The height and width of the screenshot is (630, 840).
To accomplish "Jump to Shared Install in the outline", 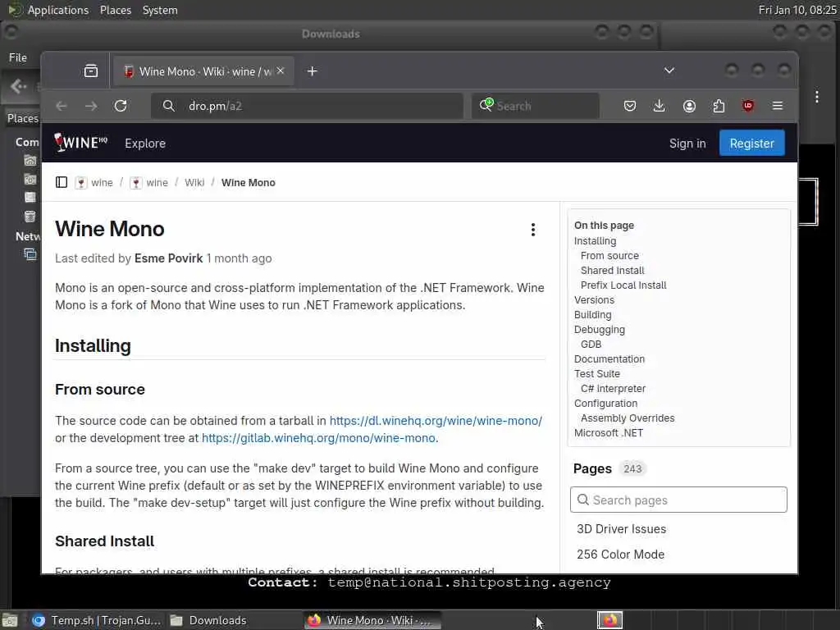I will pyautogui.click(x=612, y=271).
